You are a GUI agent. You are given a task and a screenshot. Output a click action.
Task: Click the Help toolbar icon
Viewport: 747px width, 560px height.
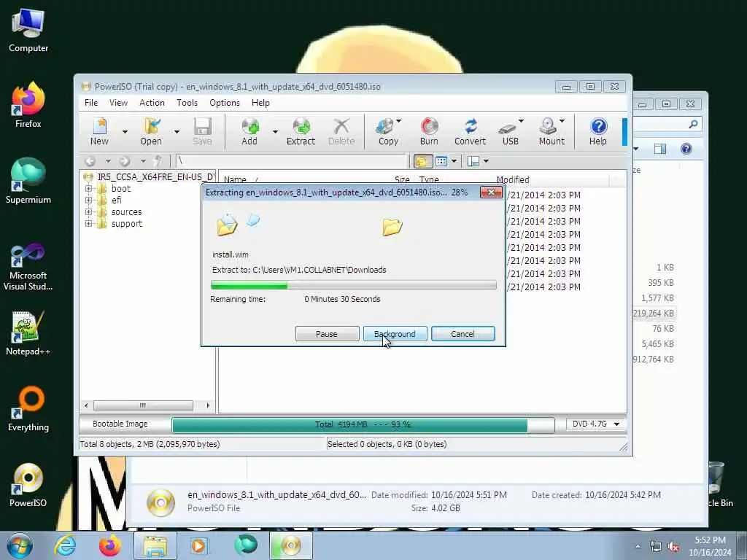coord(598,131)
